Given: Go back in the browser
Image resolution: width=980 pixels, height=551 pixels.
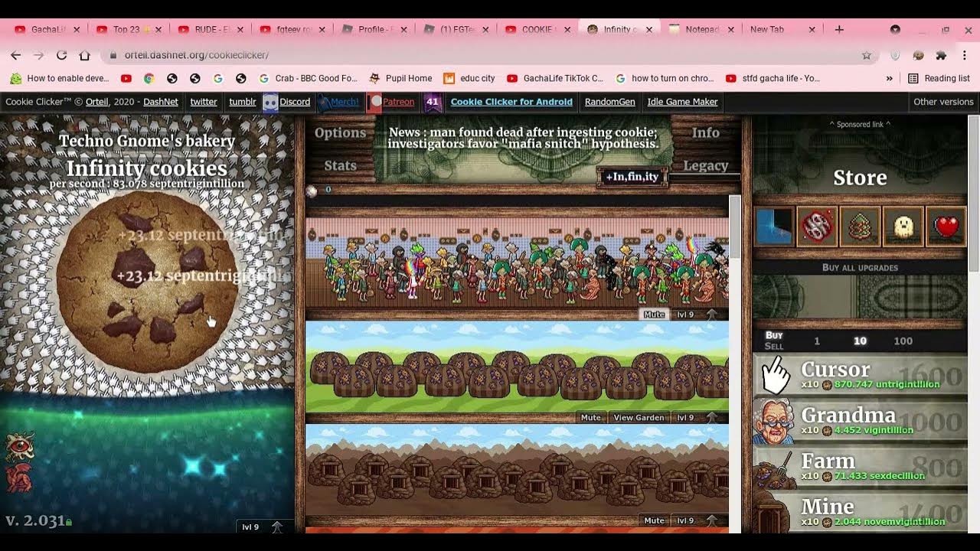Looking at the screenshot, I should click(16, 55).
